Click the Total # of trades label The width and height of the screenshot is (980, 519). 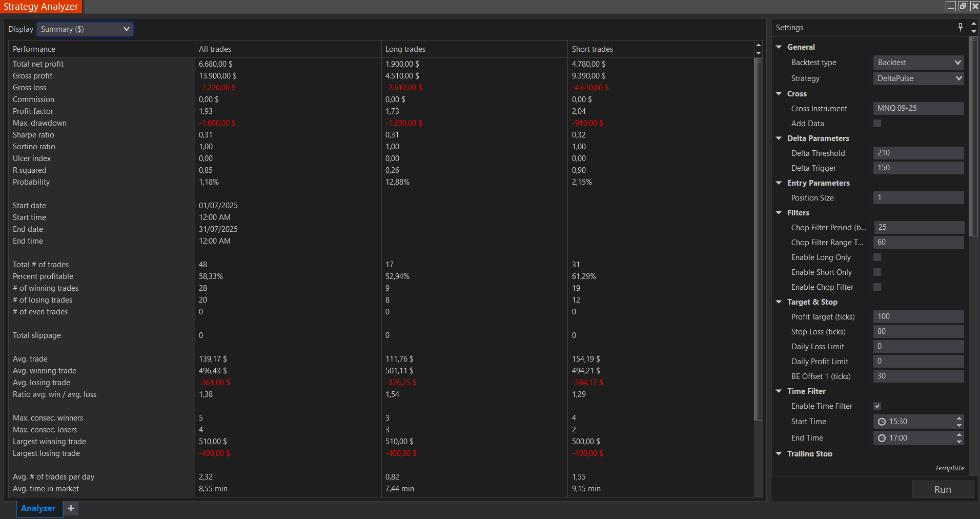click(x=41, y=265)
